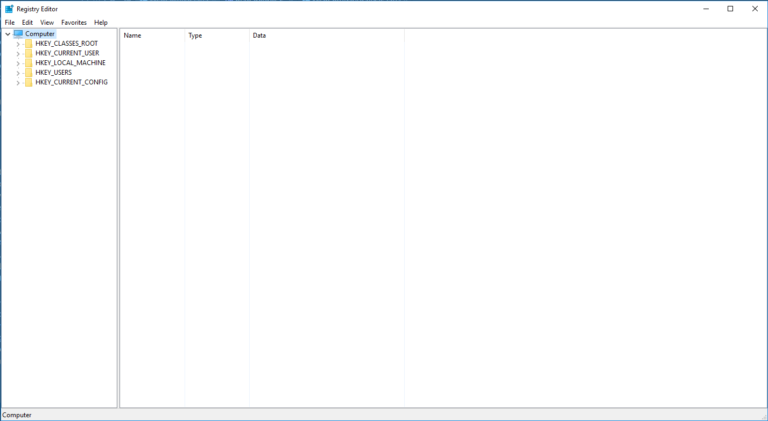
Task: Click the Registry Editor icon in title bar
Action: 9,9
